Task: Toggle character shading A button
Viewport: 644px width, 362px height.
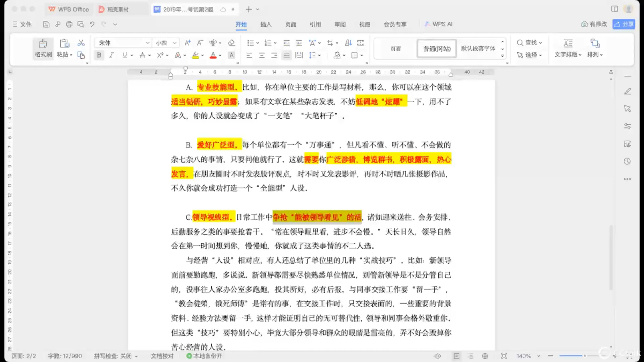Action: point(231,55)
